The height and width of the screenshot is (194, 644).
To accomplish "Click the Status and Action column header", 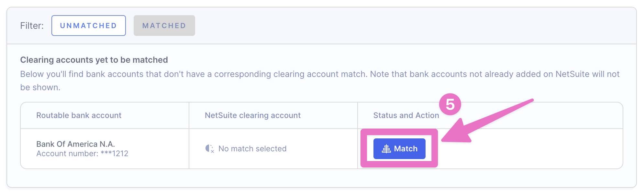I will pyautogui.click(x=406, y=115).
